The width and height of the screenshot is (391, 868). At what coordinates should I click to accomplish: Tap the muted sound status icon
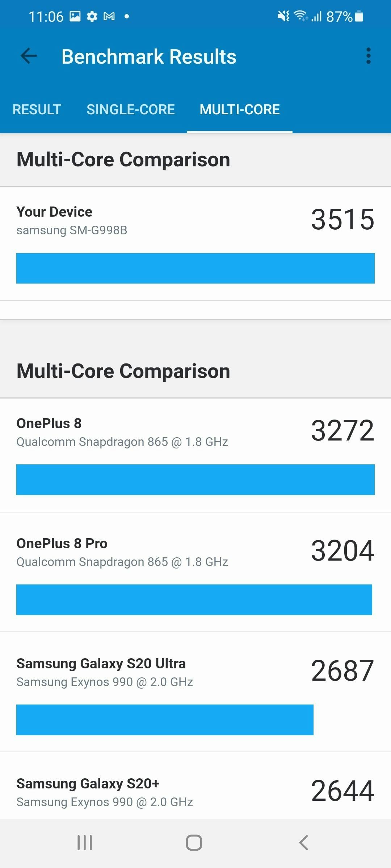(x=283, y=16)
